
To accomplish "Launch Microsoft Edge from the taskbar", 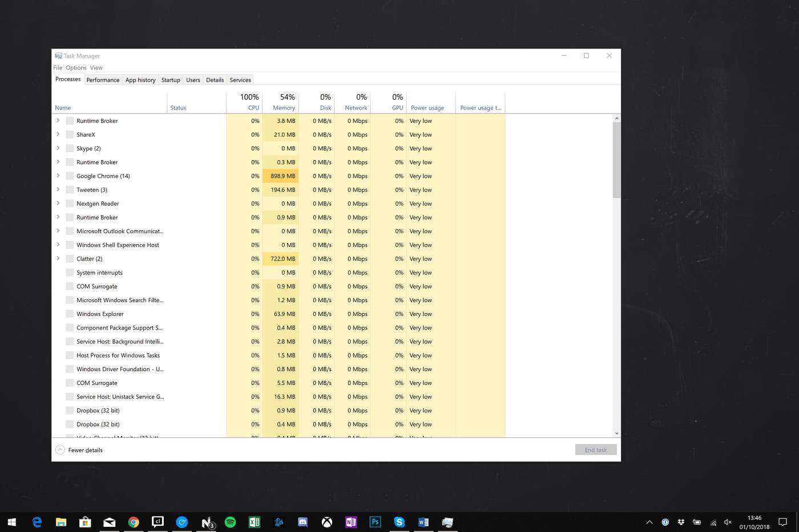I will click(37, 522).
